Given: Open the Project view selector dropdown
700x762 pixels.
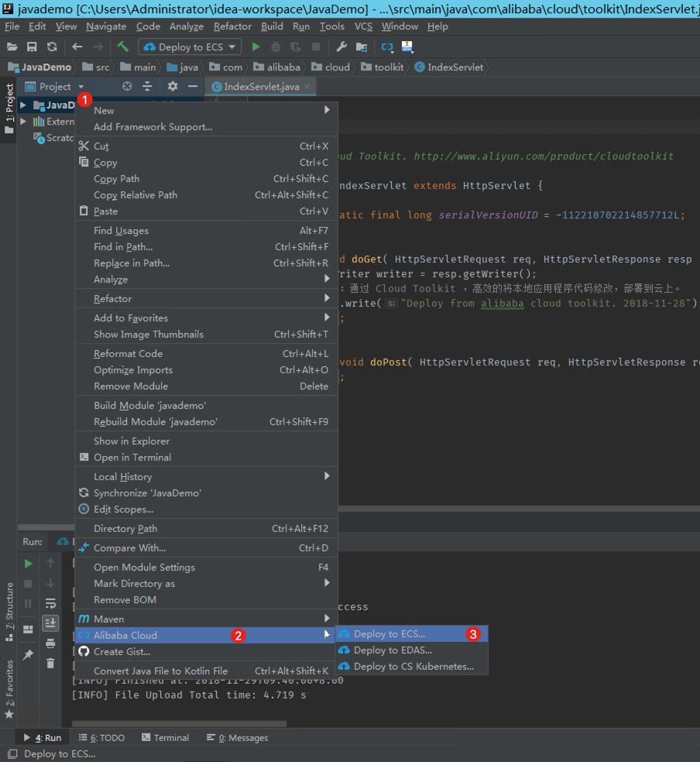Looking at the screenshot, I should [81, 87].
